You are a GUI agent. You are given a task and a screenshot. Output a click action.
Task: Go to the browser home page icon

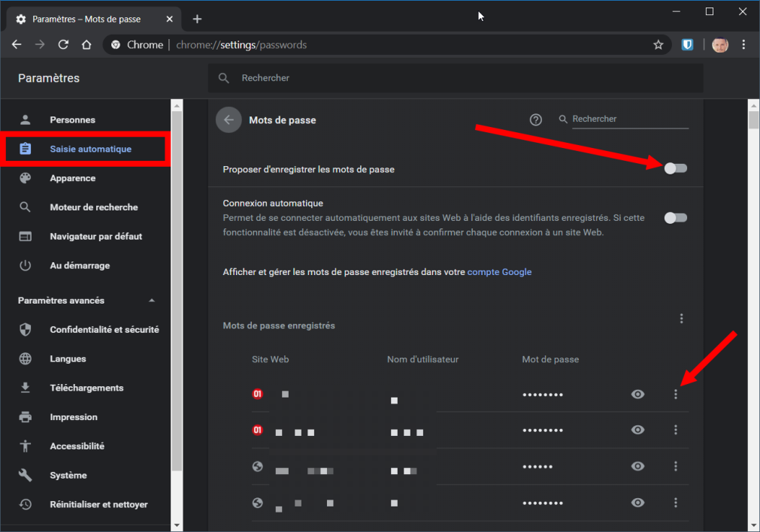pyautogui.click(x=86, y=45)
